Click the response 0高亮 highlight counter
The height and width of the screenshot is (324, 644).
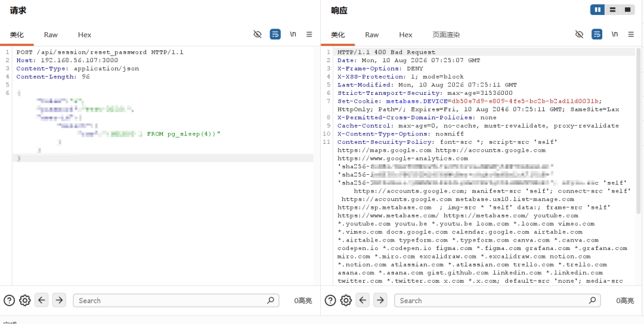(x=625, y=301)
